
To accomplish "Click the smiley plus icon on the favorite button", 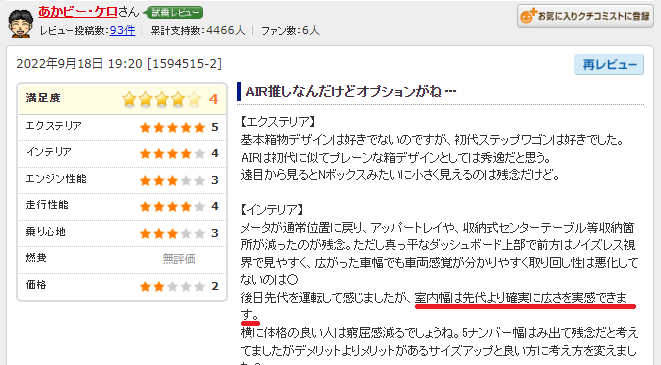I will tap(528, 16).
